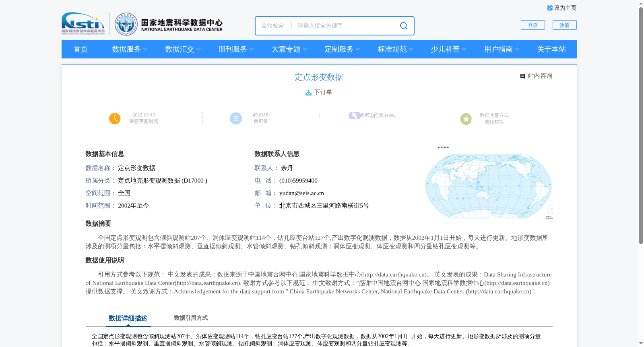Click the 注册 button
This screenshot has width=644, height=347.
click(564, 25)
